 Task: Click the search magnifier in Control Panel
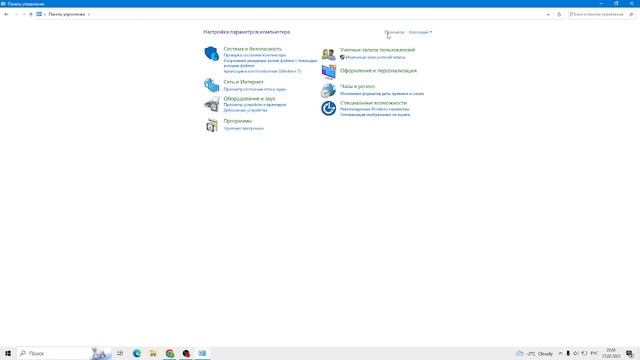coord(631,14)
